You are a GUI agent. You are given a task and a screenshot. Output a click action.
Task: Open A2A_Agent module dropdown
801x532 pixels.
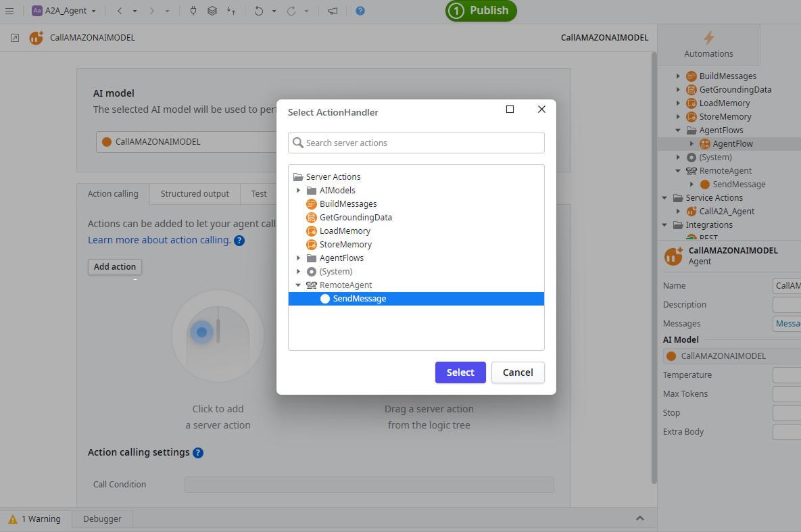click(x=64, y=11)
